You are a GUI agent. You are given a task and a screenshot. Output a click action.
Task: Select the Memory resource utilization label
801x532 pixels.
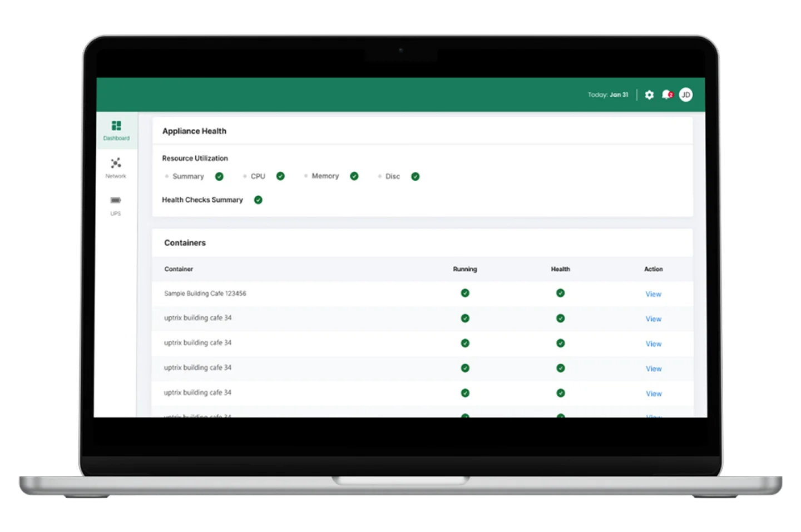pyautogui.click(x=325, y=176)
